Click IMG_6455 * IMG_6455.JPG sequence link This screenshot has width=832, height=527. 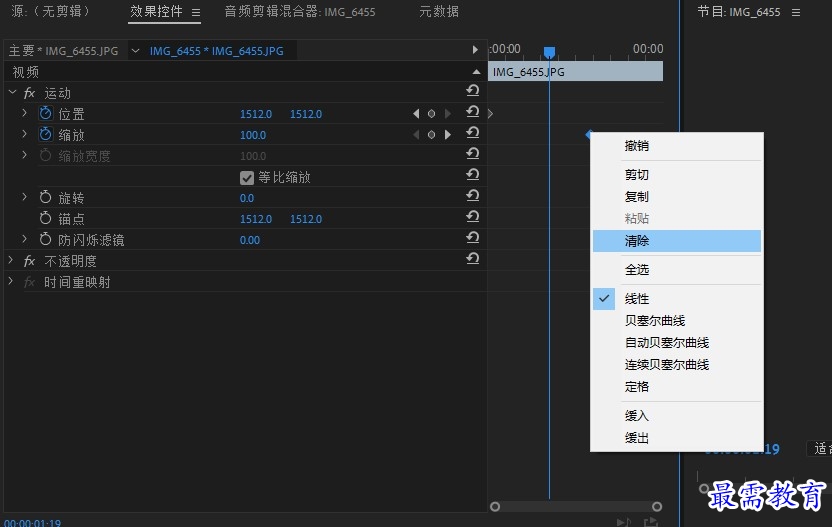point(216,51)
